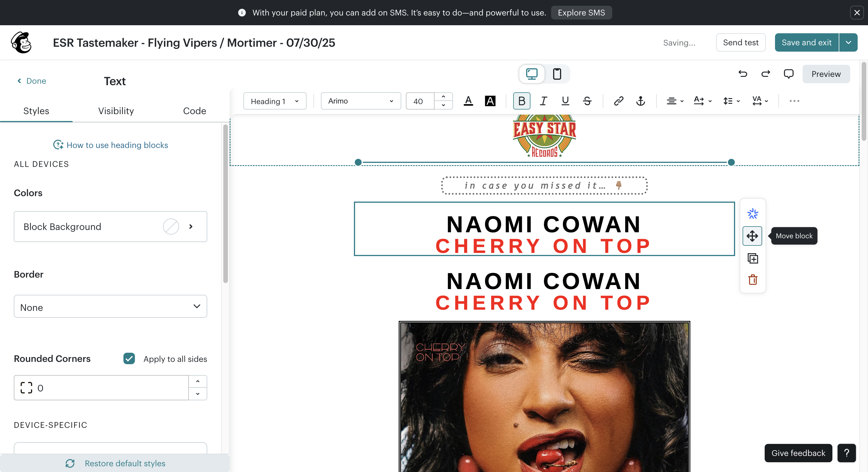Toggle Apply to all sides checkbox
This screenshot has width=868, height=472.
[129, 358]
